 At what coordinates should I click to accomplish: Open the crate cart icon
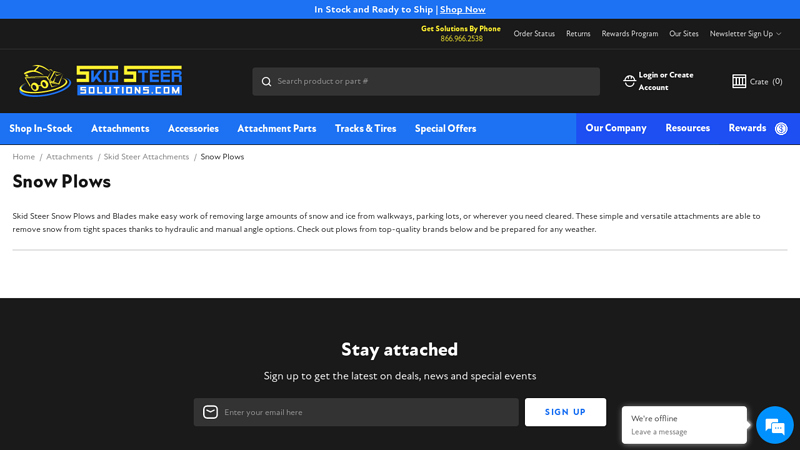click(x=739, y=81)
